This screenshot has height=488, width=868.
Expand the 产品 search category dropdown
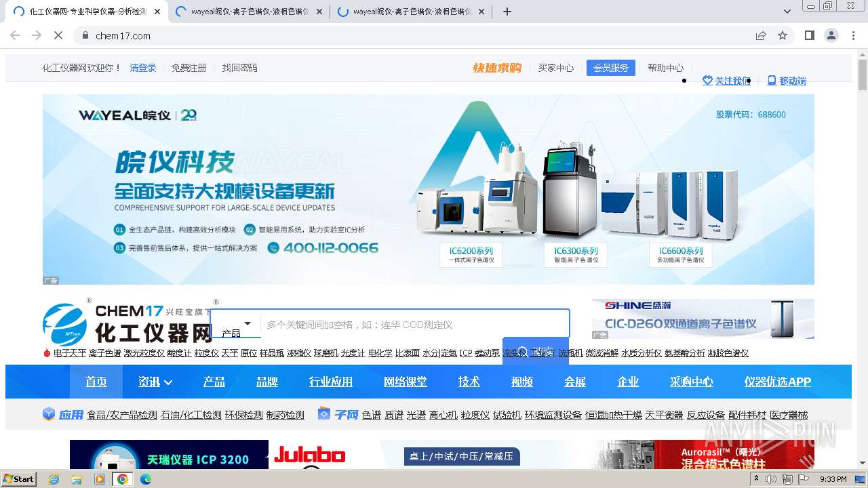click(x=235, y=324)
